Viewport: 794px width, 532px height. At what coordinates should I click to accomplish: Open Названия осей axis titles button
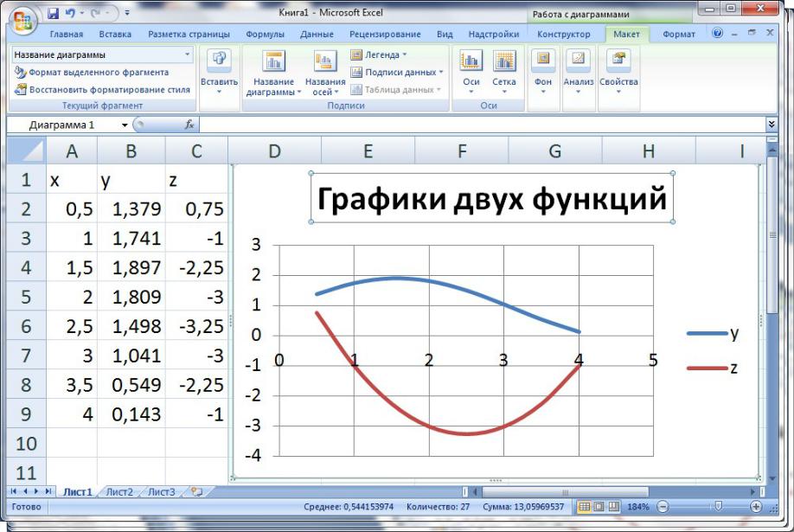tap(325, 73)
